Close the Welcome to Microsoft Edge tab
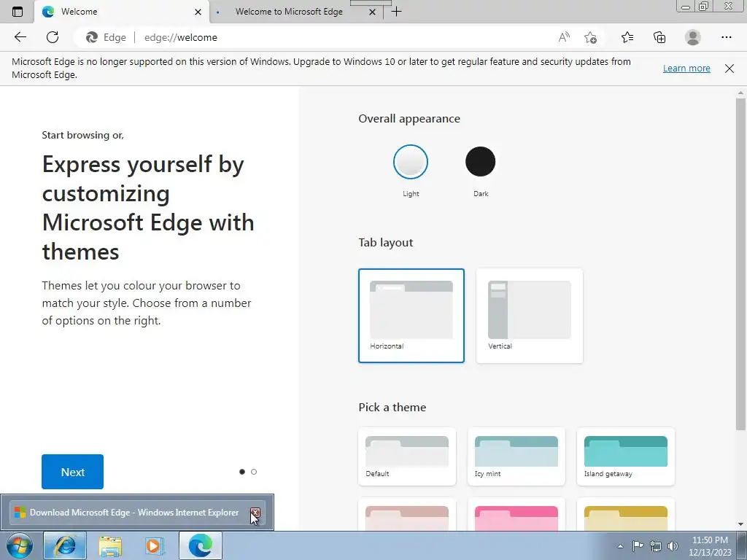This screenshot has width=747, height=560. click(x=373, y=12)
